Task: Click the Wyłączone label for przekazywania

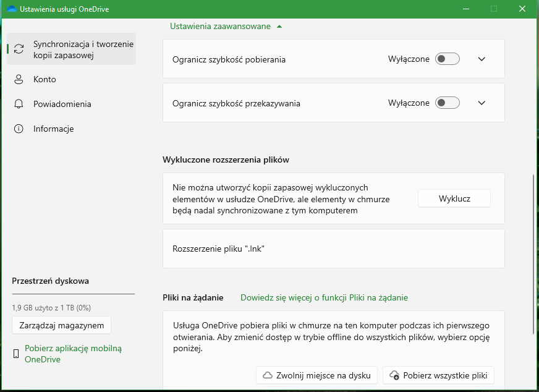Action: click(409, 103)
